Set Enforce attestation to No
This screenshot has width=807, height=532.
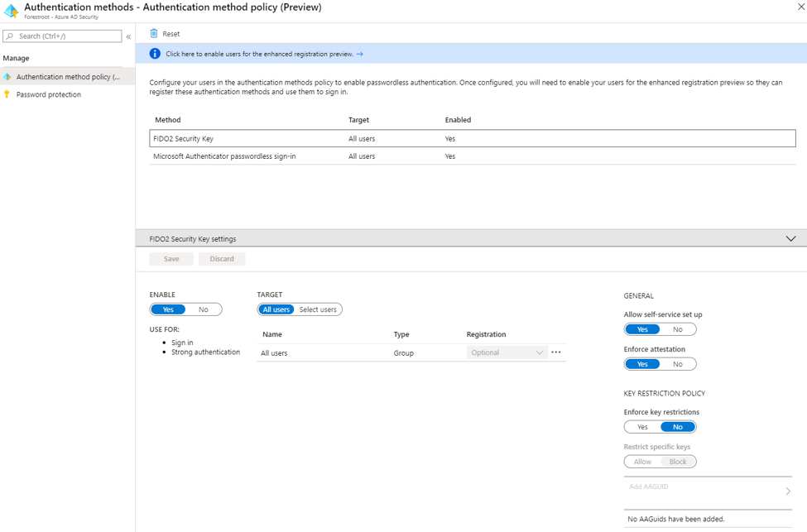click(x=678, y=364)
